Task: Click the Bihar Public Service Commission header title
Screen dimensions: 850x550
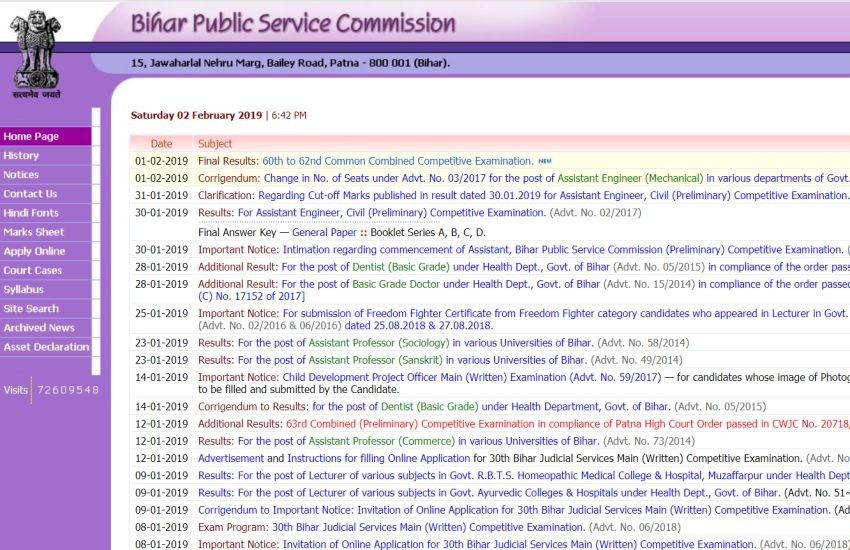Action: [x=293, y=23]
